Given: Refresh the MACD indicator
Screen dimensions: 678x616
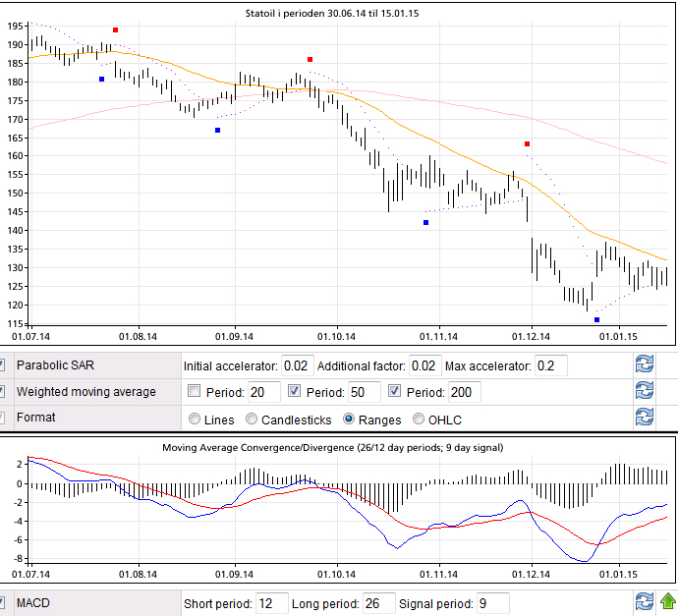Looking at the screenshot, I should coord(644,601).
